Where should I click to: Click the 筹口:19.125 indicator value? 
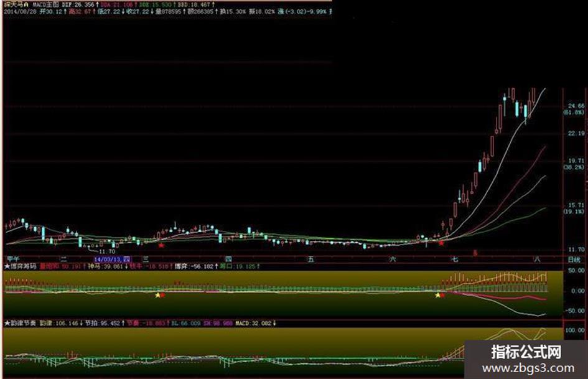point(240,266)
